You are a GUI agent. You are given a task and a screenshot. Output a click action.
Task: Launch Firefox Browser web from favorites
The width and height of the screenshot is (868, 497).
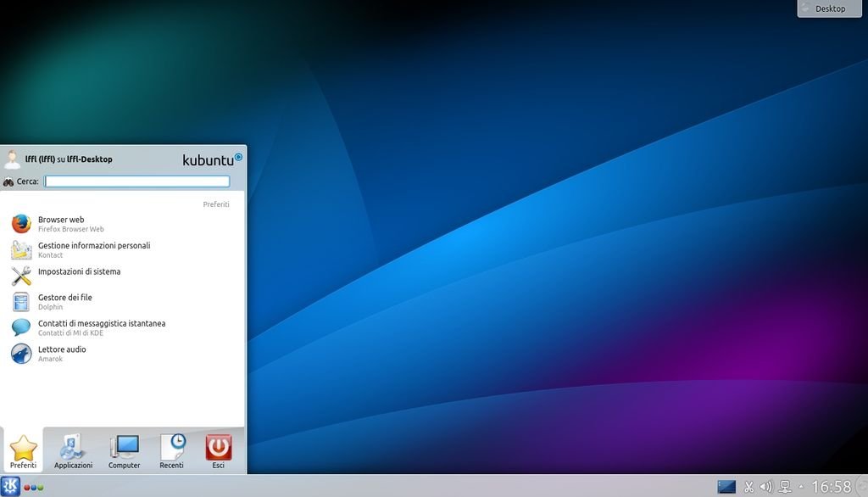click(x=59, y=224)
